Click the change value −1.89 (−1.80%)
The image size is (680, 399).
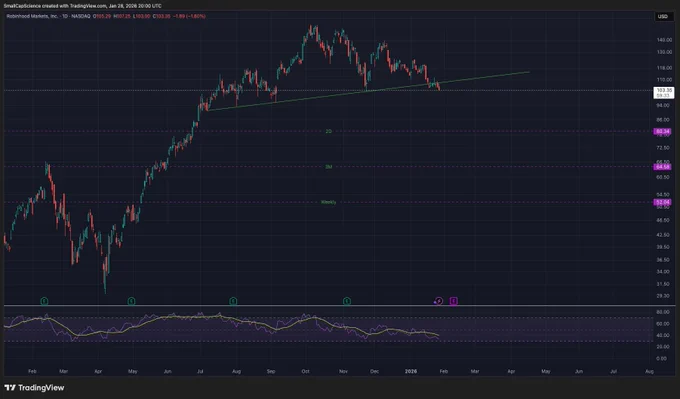tap(190, 16)
